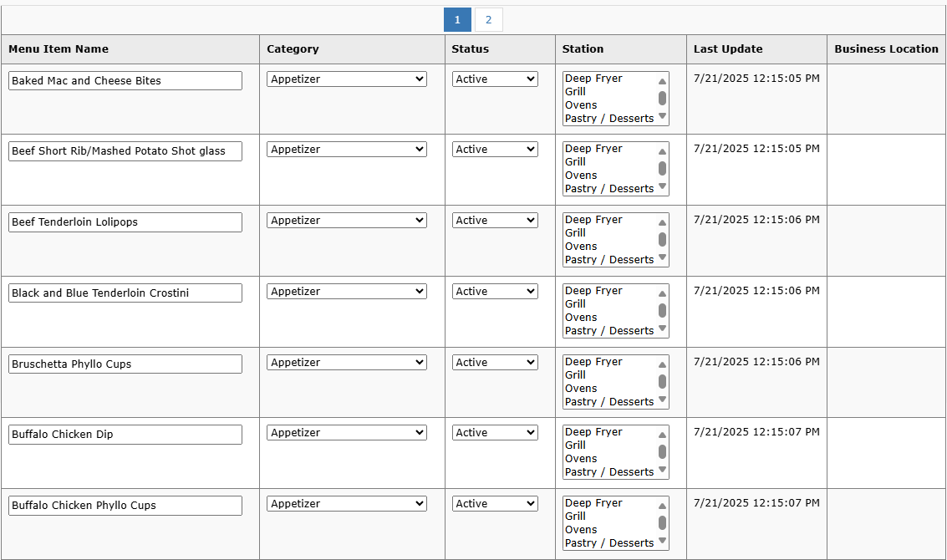Select Pastry / Desserts for Beef Tenderloin Lolipops

610,260
